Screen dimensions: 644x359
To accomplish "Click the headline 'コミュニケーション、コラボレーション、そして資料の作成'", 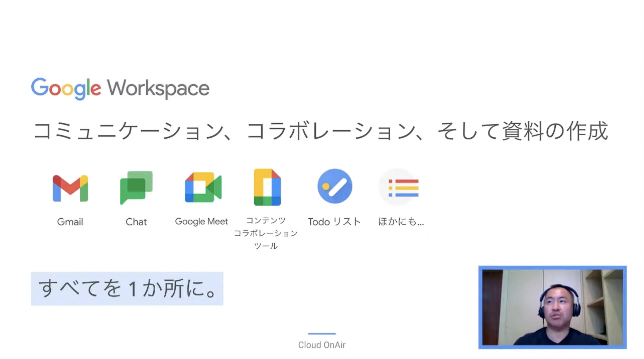I will click(321, 131).
